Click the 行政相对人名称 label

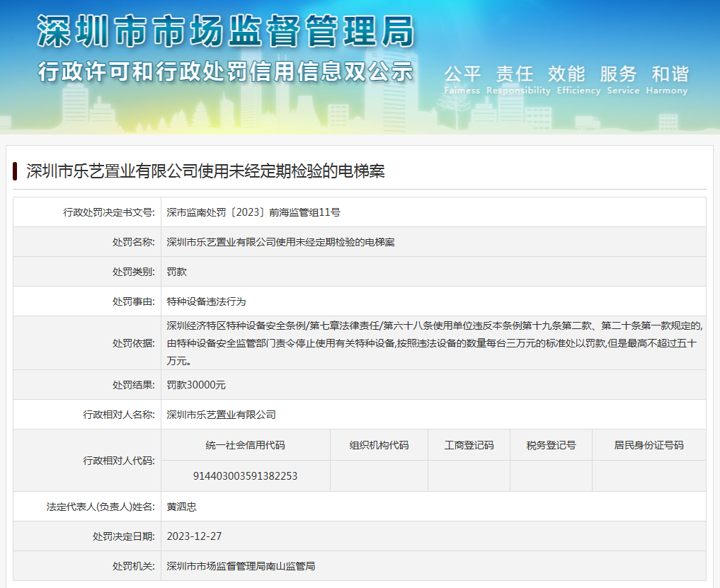(119, 415)
